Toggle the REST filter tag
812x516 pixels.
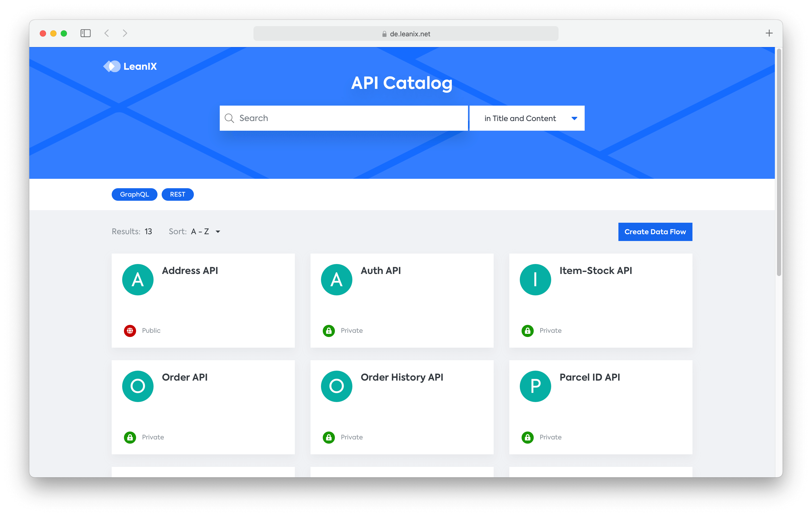[x=177, y=194]
